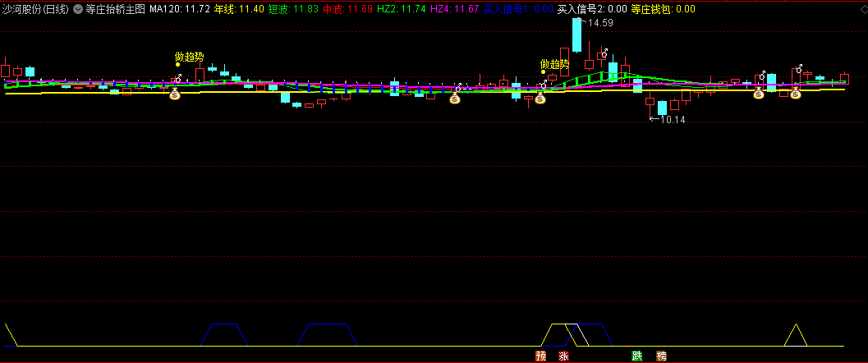Select the 等庄抬轿主图 indicator name
This screenshot has width=868, height=363.
115,9
